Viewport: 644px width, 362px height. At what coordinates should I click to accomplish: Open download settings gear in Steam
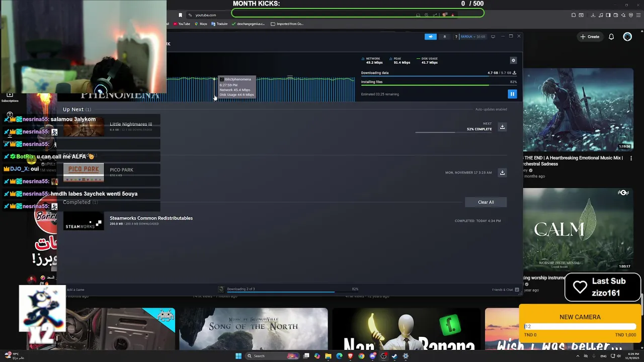(x=513, y=60)
